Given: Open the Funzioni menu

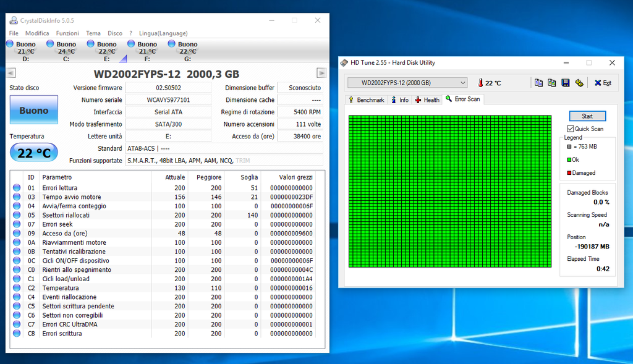Looking at the screenshot, I should [67, 33].
